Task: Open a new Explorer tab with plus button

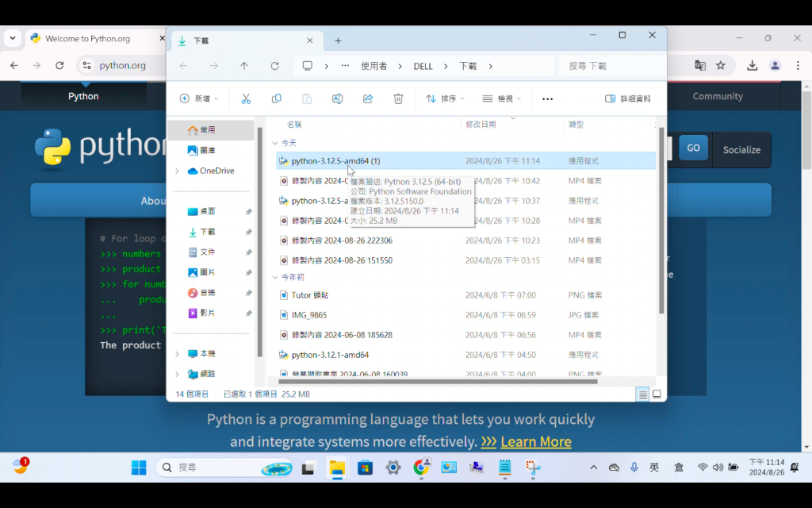Action: point(338,40)
